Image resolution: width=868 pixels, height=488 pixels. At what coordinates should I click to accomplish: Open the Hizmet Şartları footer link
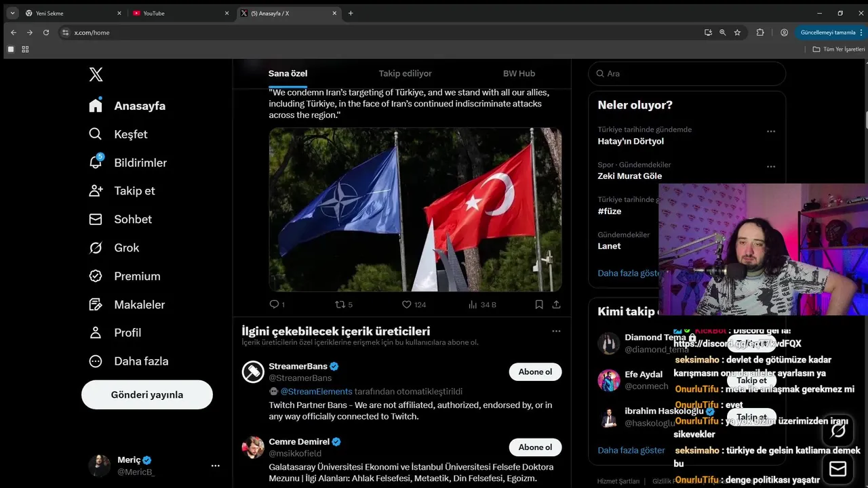(618, 481)
